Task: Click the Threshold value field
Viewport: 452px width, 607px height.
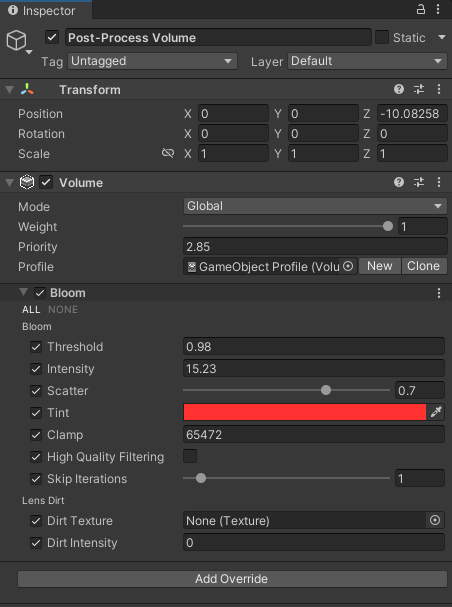Action: pos(314,346)
